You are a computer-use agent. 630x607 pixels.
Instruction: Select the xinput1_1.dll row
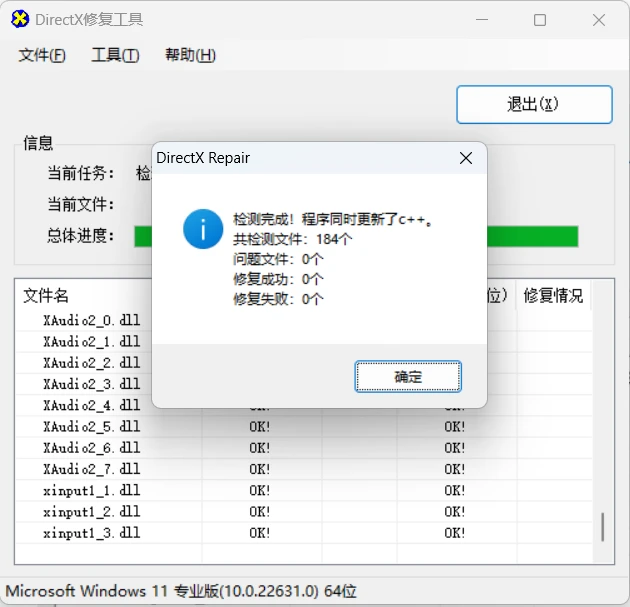click(x=304, y=491)
